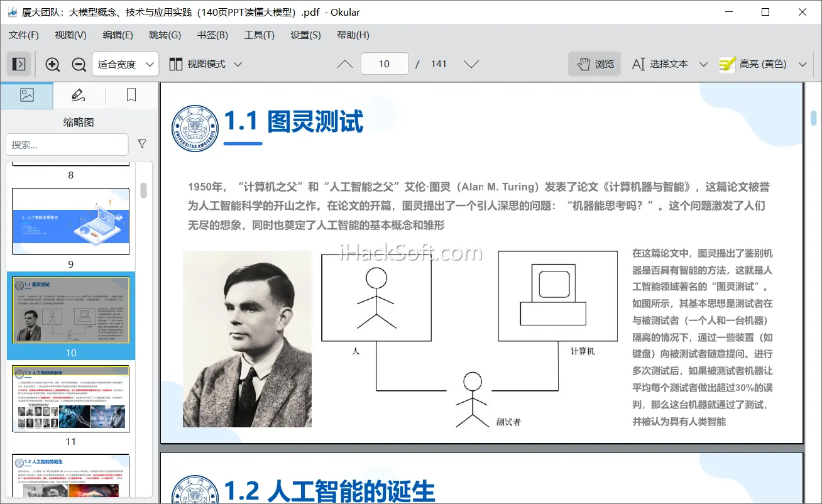Screen dimensions: 822x504
Task: Open the annotations sidebar tab
Action: tap(79, 96)
